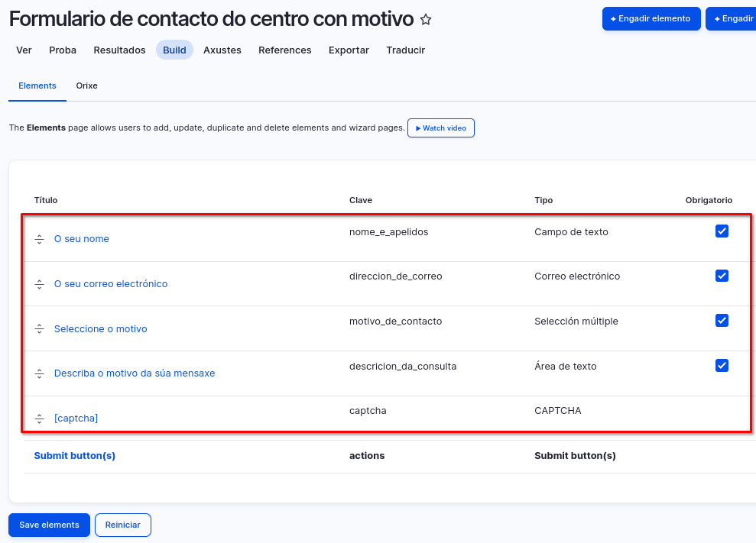This screenshot has width=756, height=543.
Task: Toggle Obrigatorio checkbox for descricion_da_consulta
Action: (722, 366)
